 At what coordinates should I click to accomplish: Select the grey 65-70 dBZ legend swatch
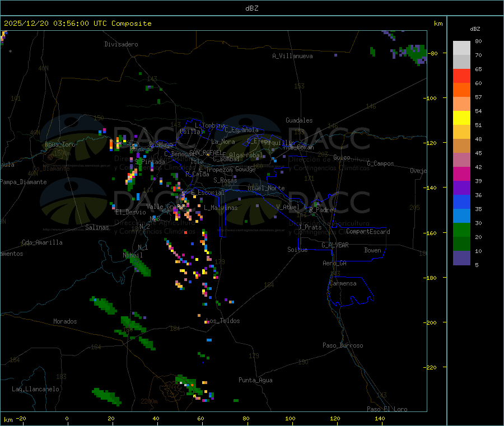[x=461, y=62]
